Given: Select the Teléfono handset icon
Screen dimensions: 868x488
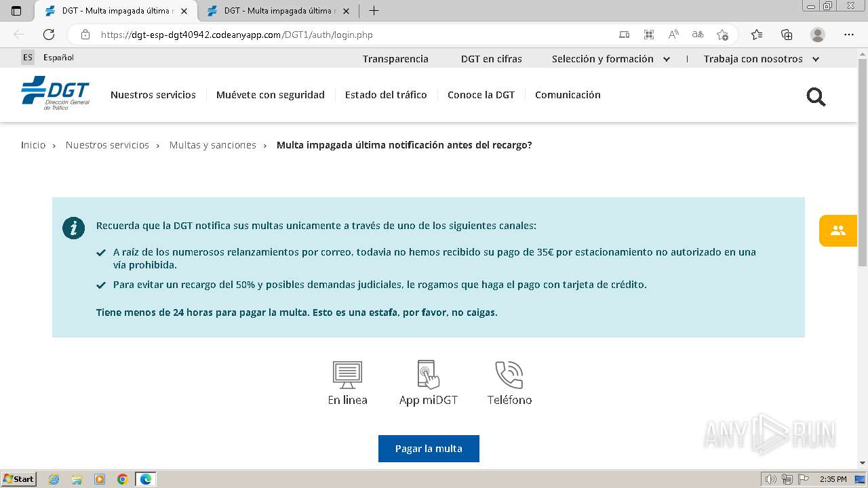Looking at the screenshot, I should 509,375.
